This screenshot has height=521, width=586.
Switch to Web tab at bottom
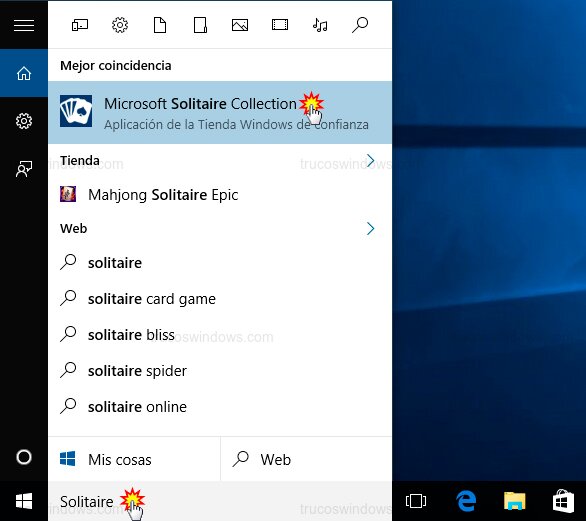point(306,459)
